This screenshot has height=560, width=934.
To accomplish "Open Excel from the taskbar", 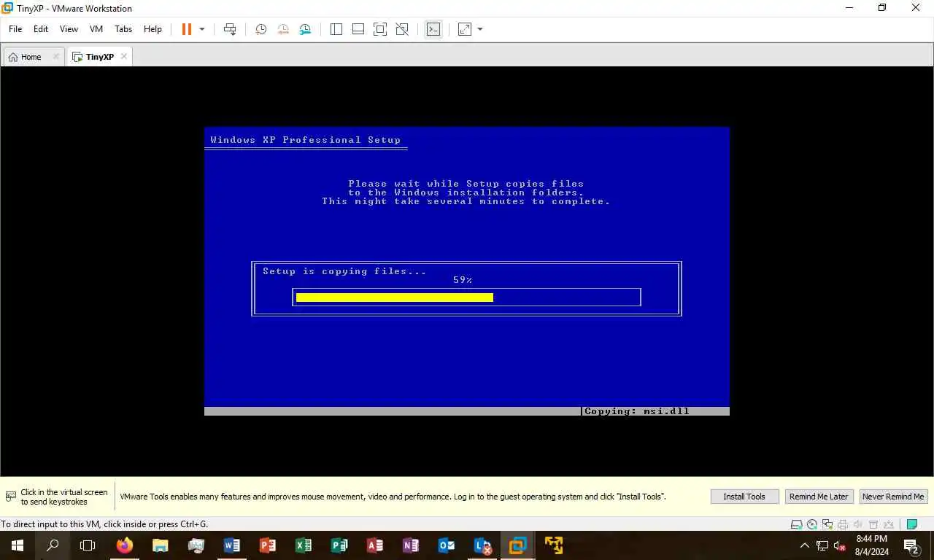I will pyautogui.click(x=304, y=545).
